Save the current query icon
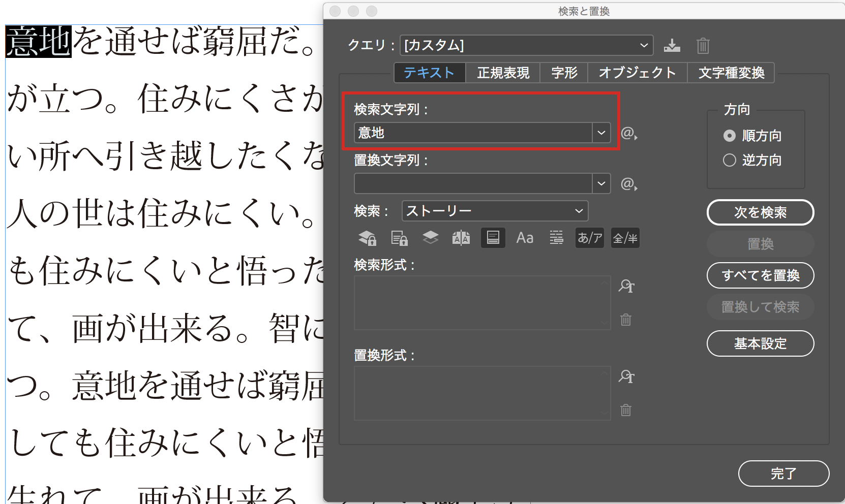The height and width of the screenshot is (504, 845). (672, 46)
